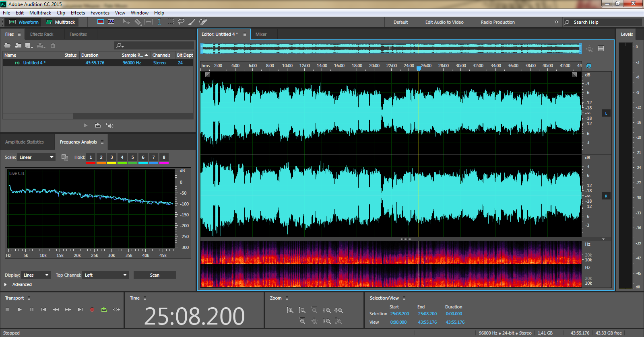Image resolution: width=644 pixels, height=337 pixels.
Task: Select the Paintbrush Selection tool
Action: coord(192,22)
